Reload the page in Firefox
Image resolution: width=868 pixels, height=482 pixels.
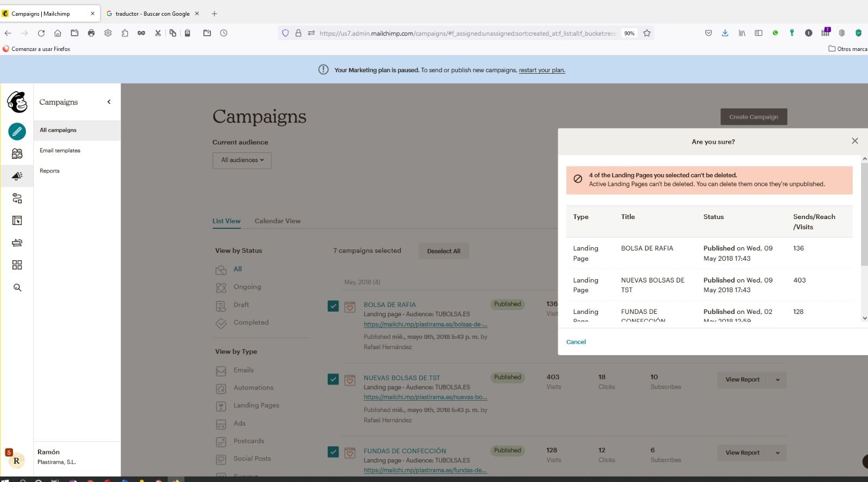pos(41,33)
